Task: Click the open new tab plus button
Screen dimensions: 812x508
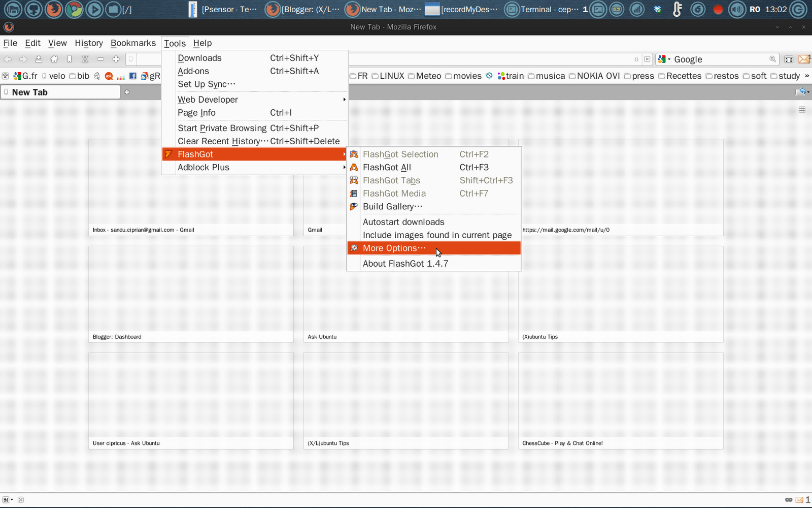Action: point(127,92)
